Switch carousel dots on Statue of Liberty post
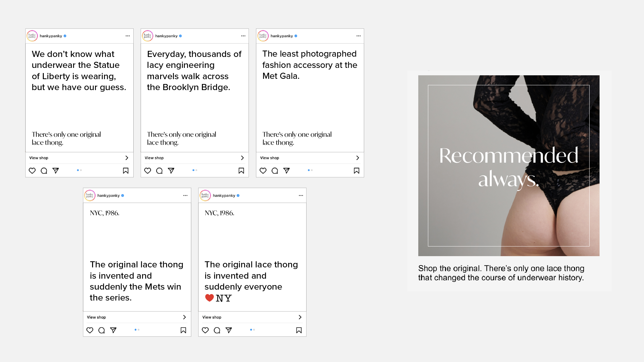 point(79,170)
